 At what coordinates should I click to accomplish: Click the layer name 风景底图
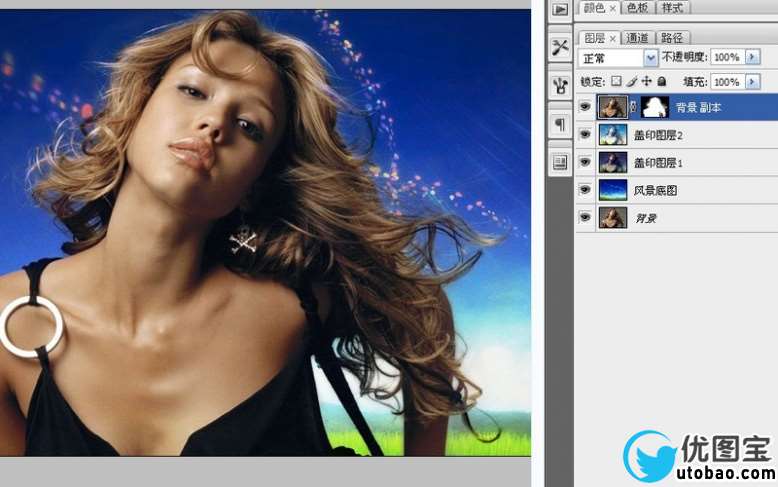(655, 190)
